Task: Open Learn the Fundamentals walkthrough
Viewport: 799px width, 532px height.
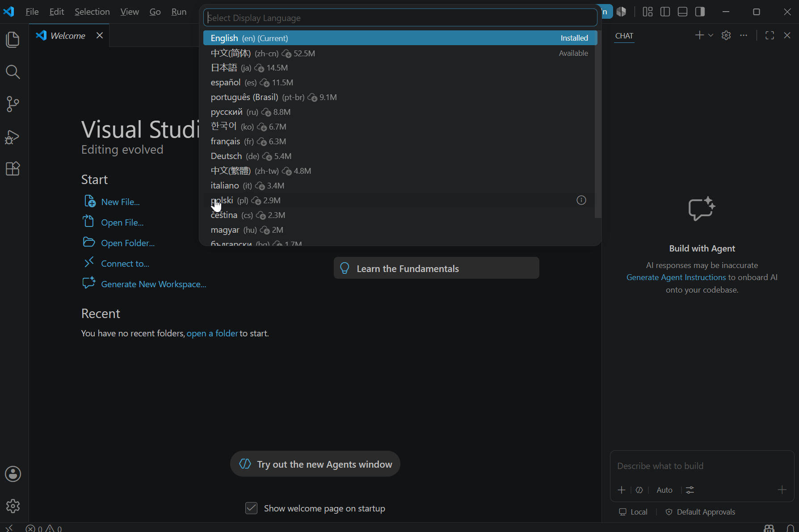Action: click(x=436, y=268)
